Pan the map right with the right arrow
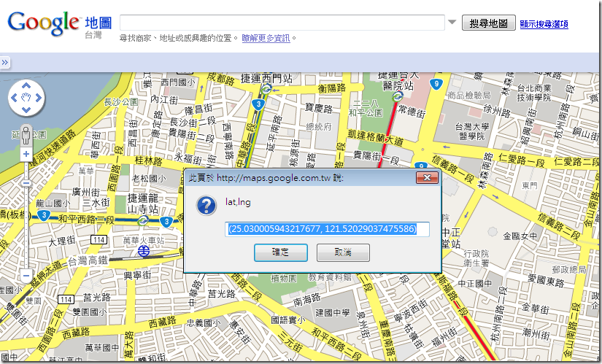This screenshot has width=602, height=364. (39, 98)
